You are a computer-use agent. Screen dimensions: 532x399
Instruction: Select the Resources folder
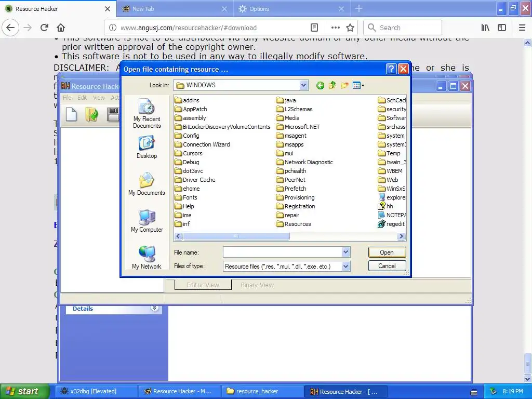pyautogui.click(x=294, y=224)
